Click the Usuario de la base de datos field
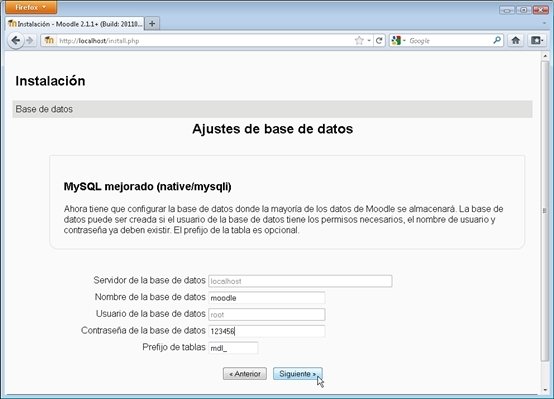This screenshot has width=554, height=399. [267, 315]
